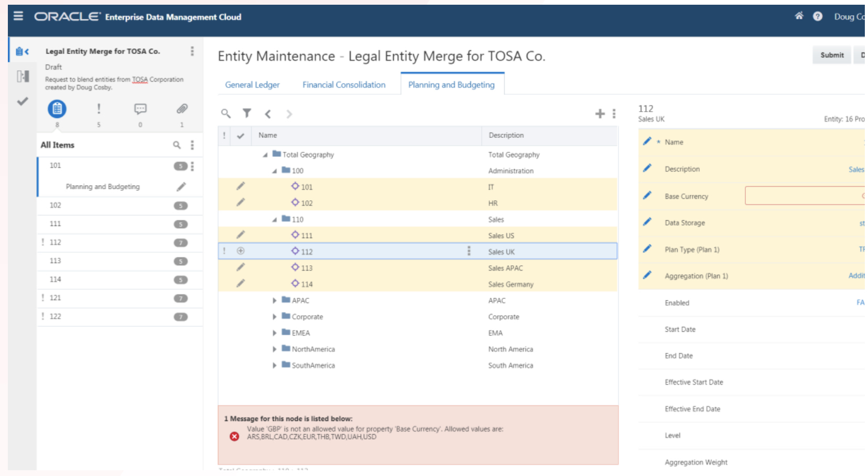The width and height of the screenshot is (868, 476).
Task: Click the search magnifier above hierarchy tree
Action: point(226,113)
